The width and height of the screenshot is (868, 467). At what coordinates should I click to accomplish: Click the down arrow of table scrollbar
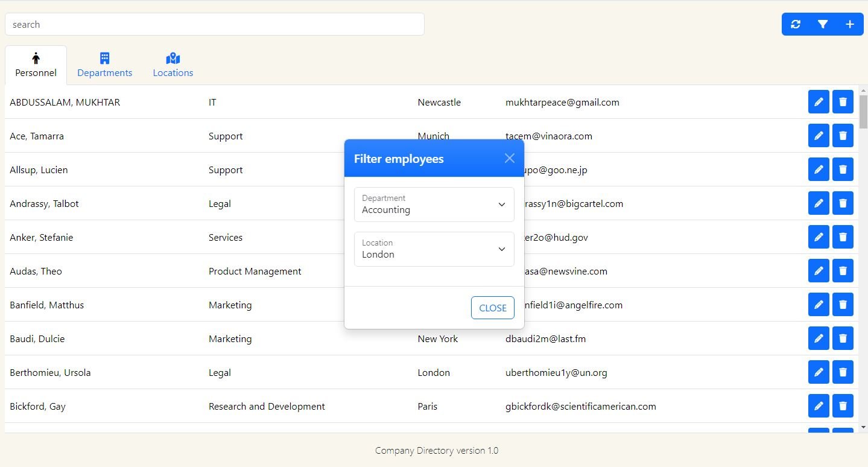[x=863, y=427]
